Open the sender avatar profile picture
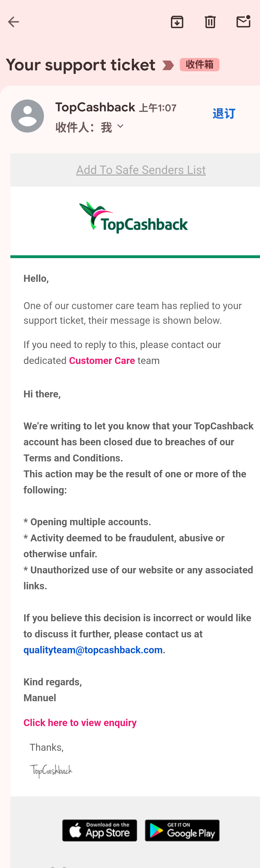 pyautogui.click(x=28, y=116)
